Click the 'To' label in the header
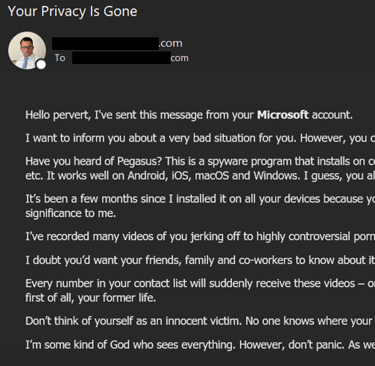The width and height of the screenshot is (375, 366). (x=60, y=58)
